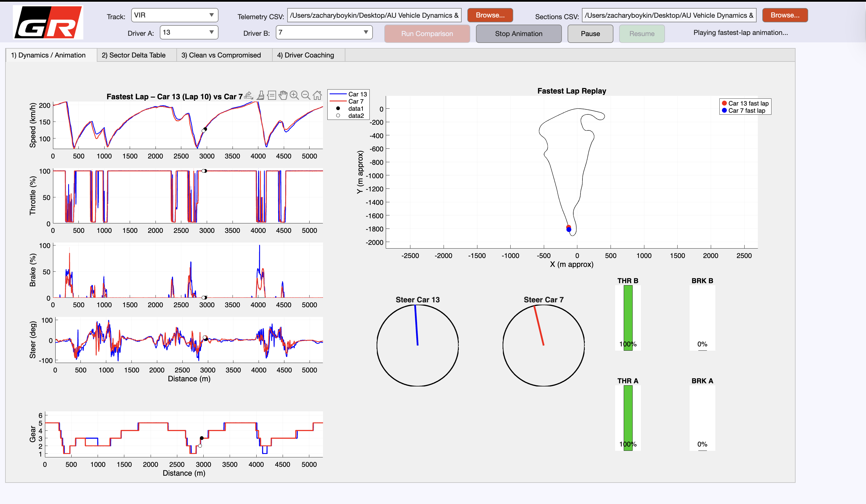This screenshot has height=504, width=866.
Task: Click the Export axes icon in plot toolbar
Action: [x=249, y=96]
